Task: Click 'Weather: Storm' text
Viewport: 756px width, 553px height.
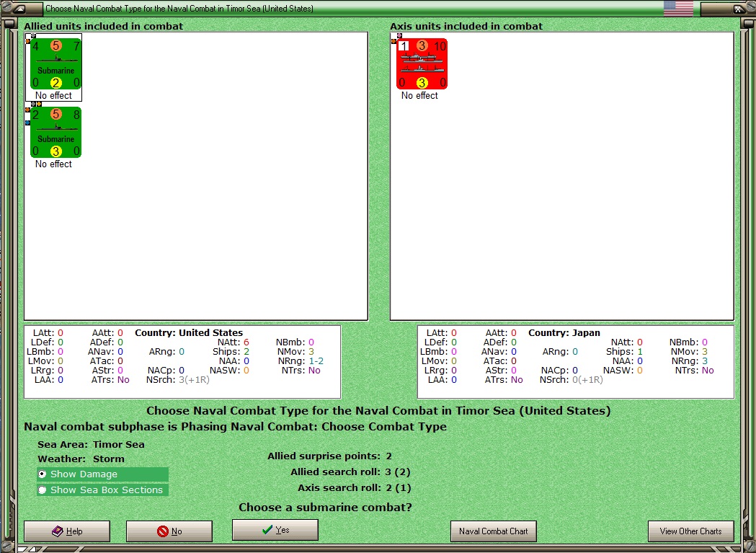Action: tap(81, 459)
